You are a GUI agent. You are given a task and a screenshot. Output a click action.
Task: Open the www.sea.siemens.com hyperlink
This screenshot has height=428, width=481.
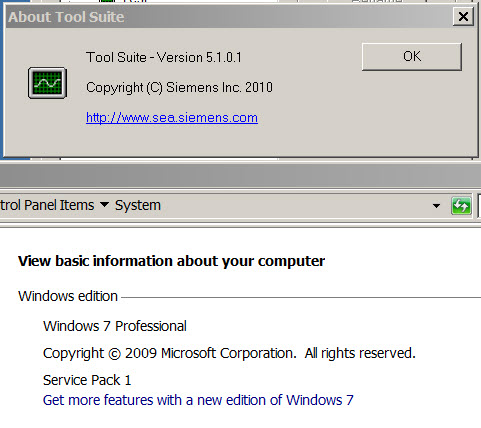pos(172,118)
